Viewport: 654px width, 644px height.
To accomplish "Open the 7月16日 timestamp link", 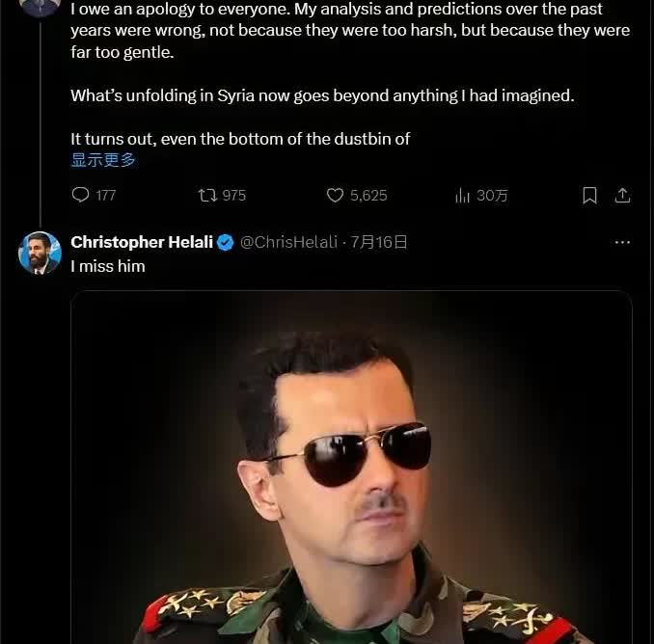I will [x=379, y=243].
